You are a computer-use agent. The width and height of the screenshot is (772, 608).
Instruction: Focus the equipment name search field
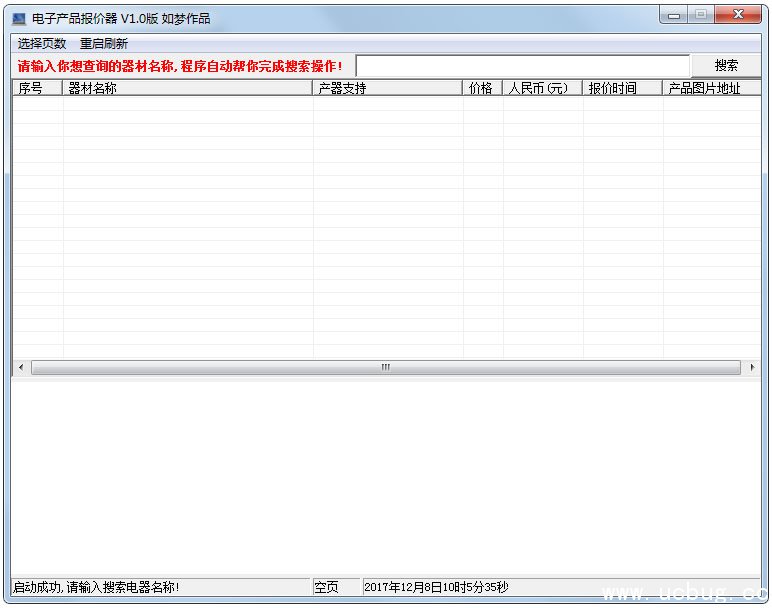(x=522, y=66)
